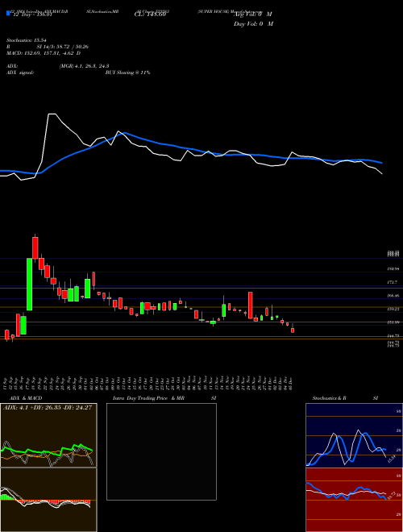
Task: Click the 'Day Vol: 0 M' text
Action: (x=253, y=23)
